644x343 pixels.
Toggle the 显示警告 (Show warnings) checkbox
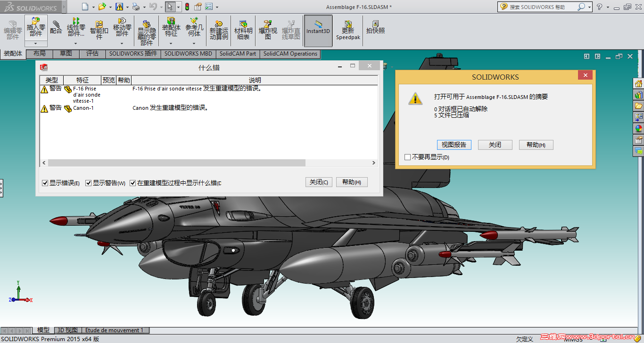click(88, 183)
